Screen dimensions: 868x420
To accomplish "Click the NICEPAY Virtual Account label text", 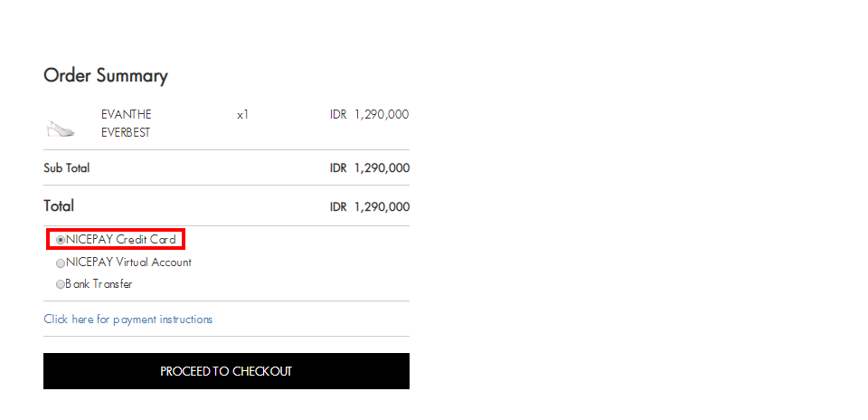I will (128, 262).
